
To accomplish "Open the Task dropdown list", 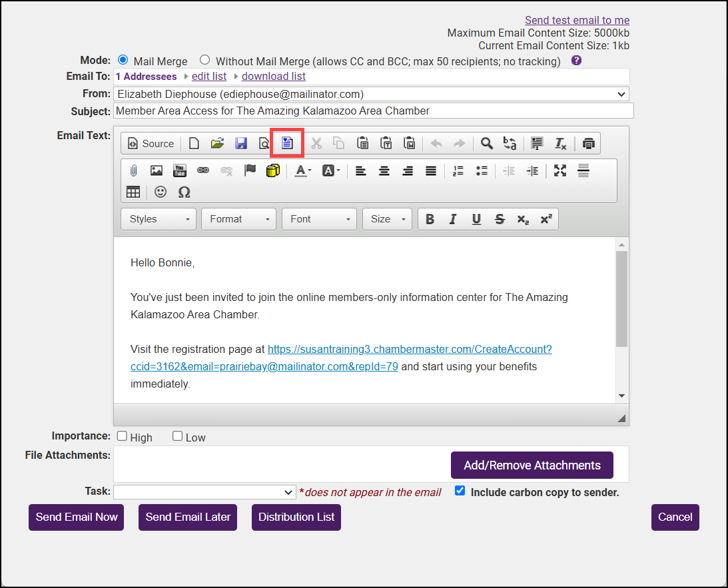I will [204, 492].
